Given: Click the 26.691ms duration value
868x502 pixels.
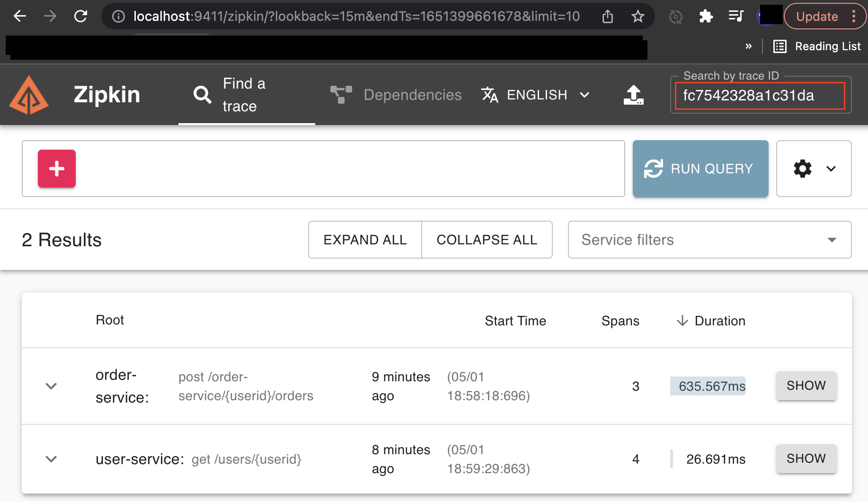Looking at the screenshot, I should click(716, 459).
